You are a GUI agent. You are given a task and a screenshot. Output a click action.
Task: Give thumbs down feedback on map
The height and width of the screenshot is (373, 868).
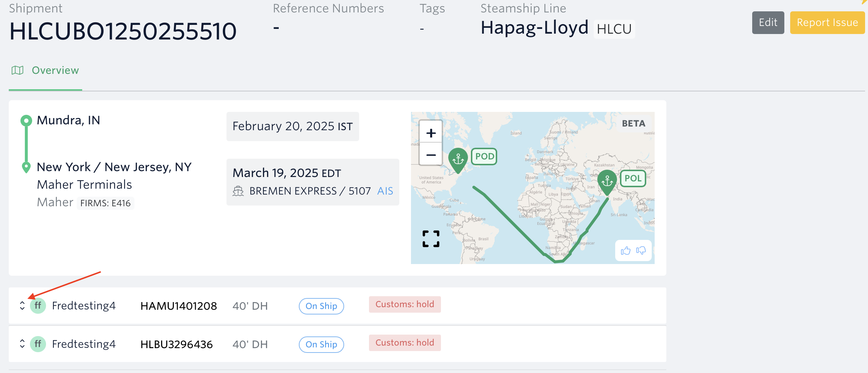pyautogui.click(x=641, y=250)
